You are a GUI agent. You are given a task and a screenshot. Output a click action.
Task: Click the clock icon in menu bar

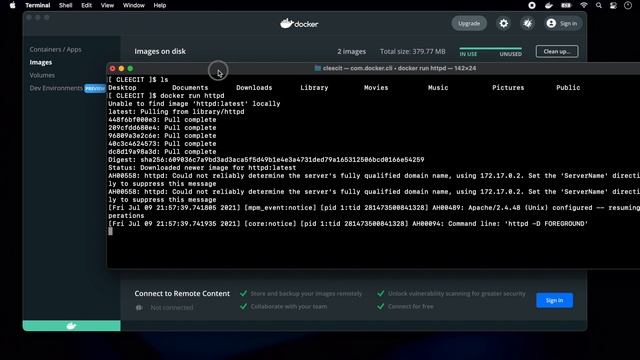point(628,5)
